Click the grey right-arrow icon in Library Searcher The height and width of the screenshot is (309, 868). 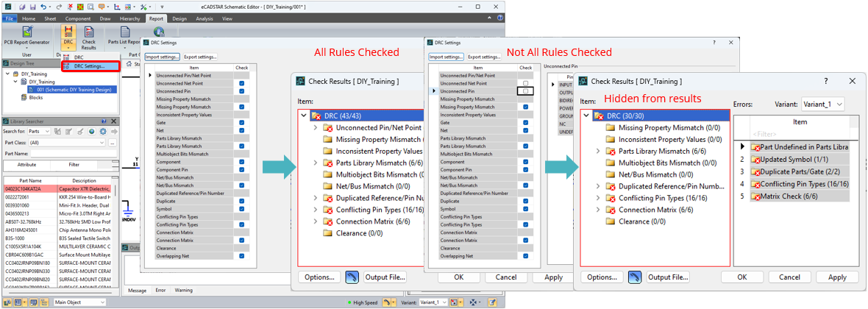pos(114,131)
